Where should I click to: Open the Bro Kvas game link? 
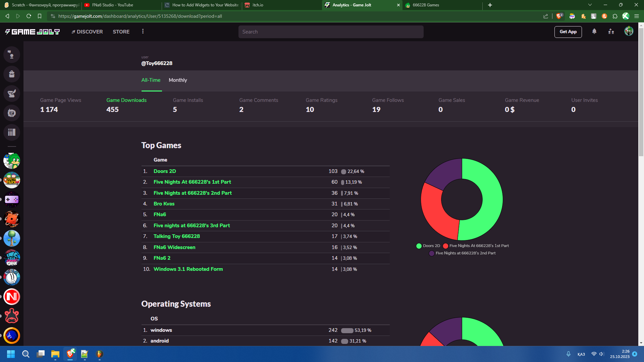(164, 204)
